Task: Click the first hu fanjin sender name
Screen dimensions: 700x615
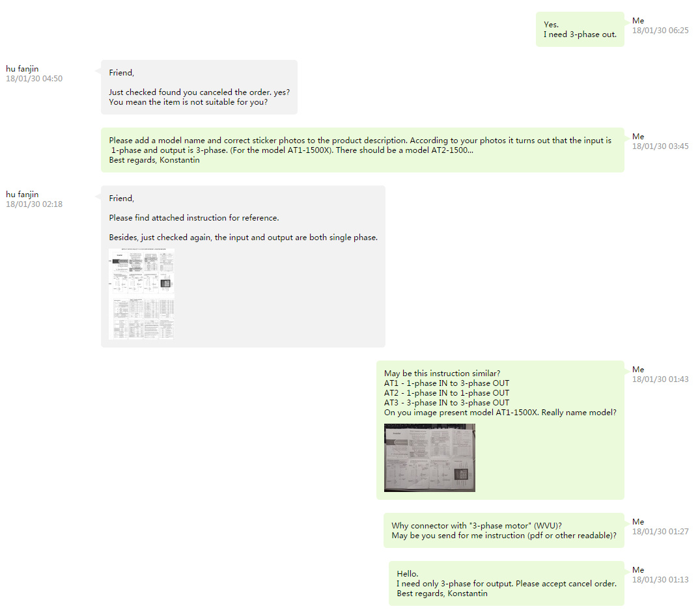Action: (x=22, y=69)
